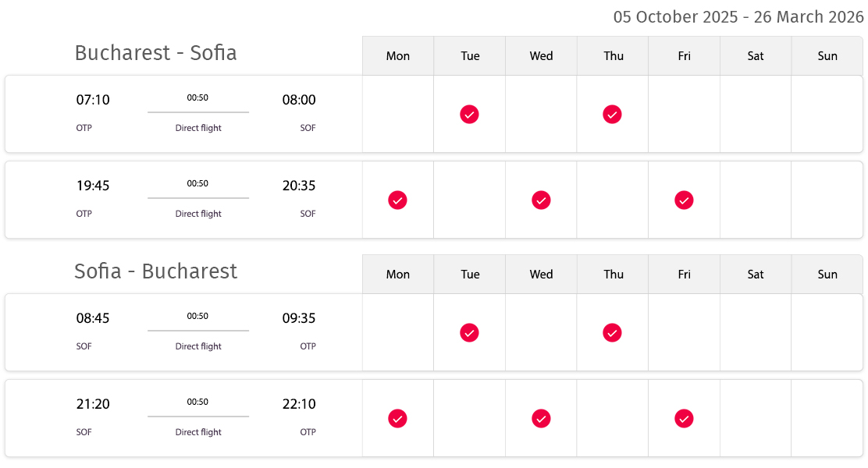The height and width of the screenshot is (468, 868).
Task: Click the 22:10 arrival time at OTP
Action: tap(299, 404)
